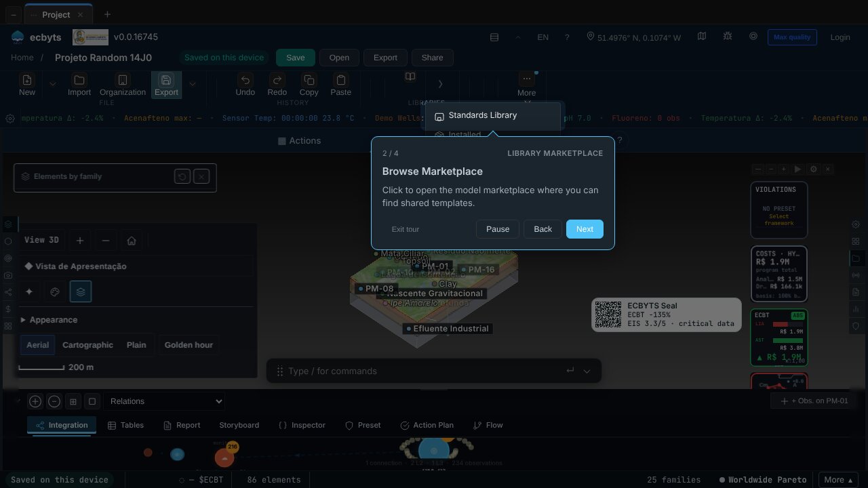Open dropdown arrow next to New
Viewport: 868px width, 488px height.
[52, 85]
